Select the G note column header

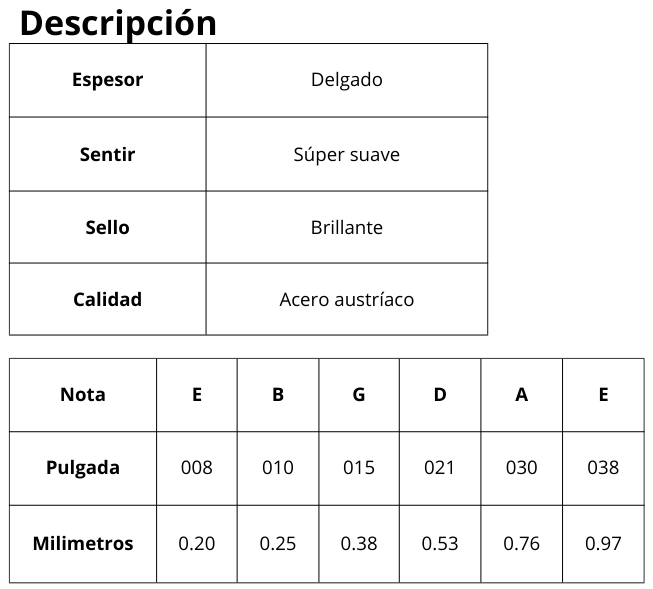click(x=359, y=395)
